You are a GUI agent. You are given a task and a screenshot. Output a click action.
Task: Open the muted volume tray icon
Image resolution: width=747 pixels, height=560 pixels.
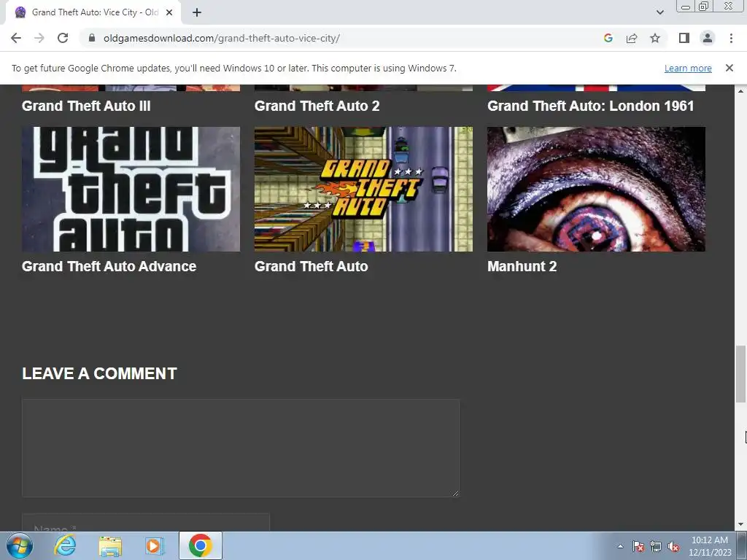(673, 546)
